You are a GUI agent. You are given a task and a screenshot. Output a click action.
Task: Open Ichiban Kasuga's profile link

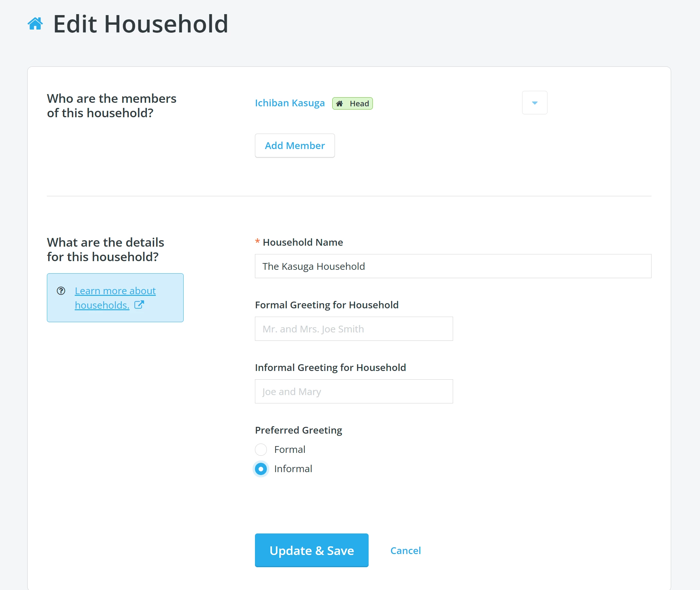[290, 103]
